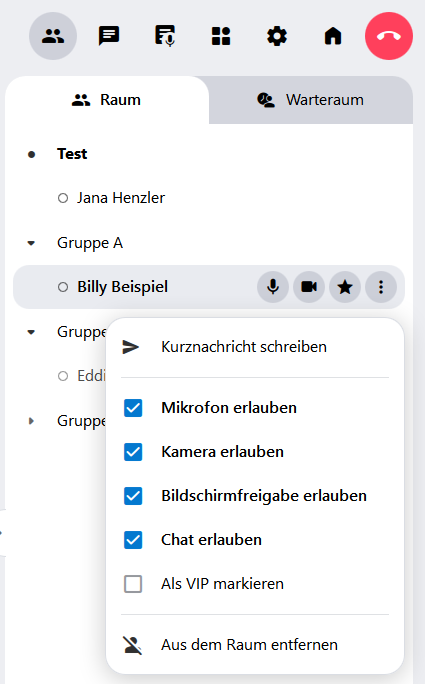The height and width of the screenshot is (684, 425).
Task: Go to home icon
Action: coord(333,36)
